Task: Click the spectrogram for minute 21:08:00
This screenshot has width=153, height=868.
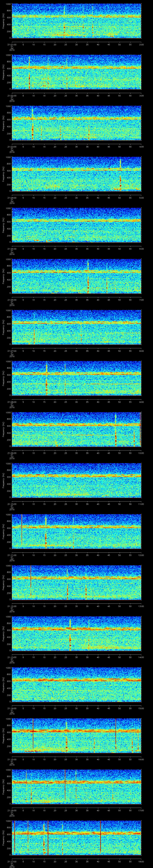Action: click(x=77, y=378)
